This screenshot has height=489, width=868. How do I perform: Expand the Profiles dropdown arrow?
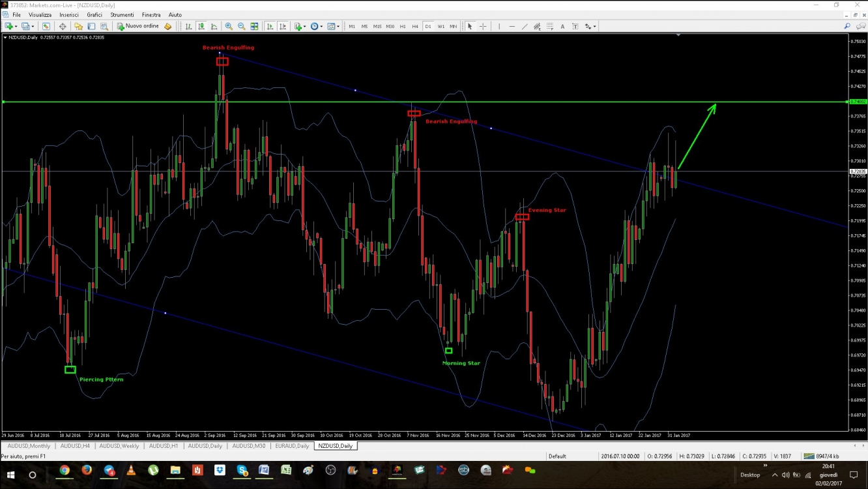point(33,26)
